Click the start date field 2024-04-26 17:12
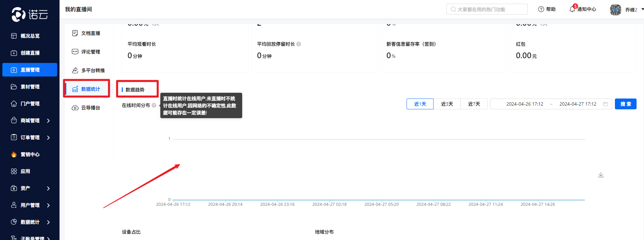The width and height of the screenshot is (644, 240). coord(524,104)
